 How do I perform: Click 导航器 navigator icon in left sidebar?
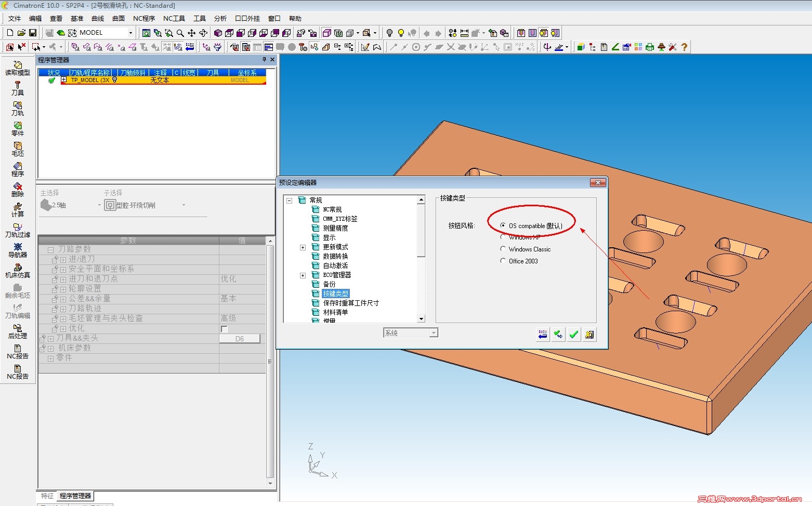pos(18,250)
